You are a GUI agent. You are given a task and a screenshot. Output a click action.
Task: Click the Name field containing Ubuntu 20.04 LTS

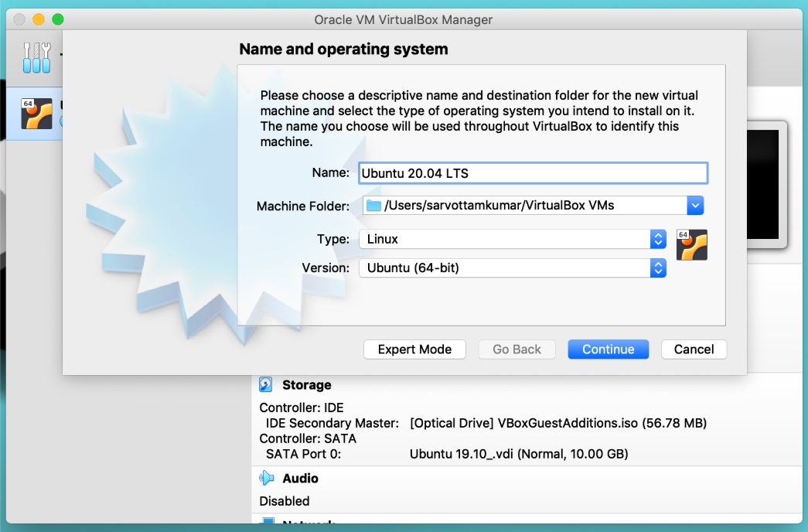[x=534, y=173]
